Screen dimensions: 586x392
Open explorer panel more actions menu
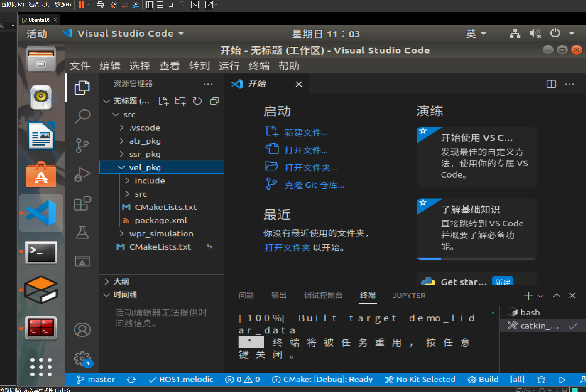tap(208, 84)
